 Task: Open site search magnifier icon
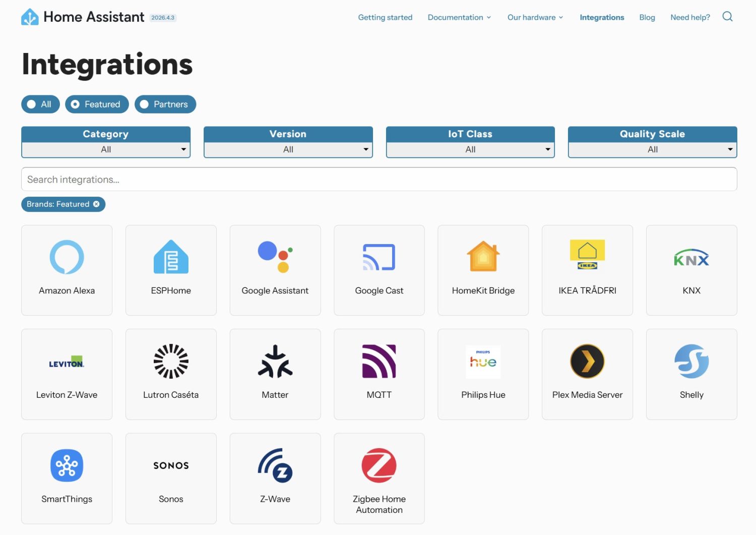pos(727,17)
